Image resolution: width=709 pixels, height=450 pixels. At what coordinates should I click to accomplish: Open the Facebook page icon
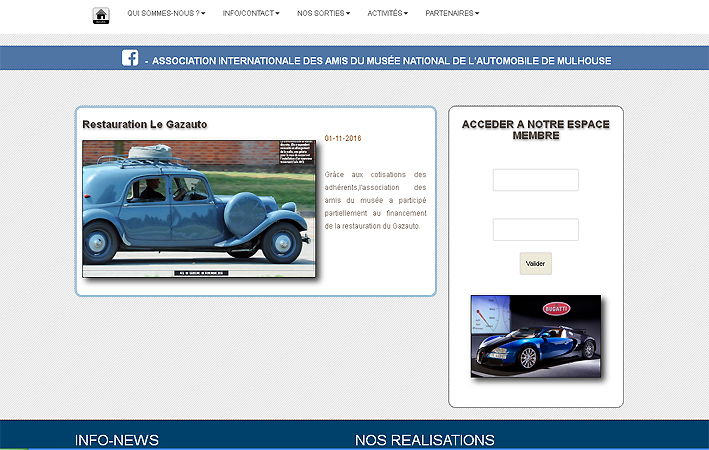tap(130, 58)
